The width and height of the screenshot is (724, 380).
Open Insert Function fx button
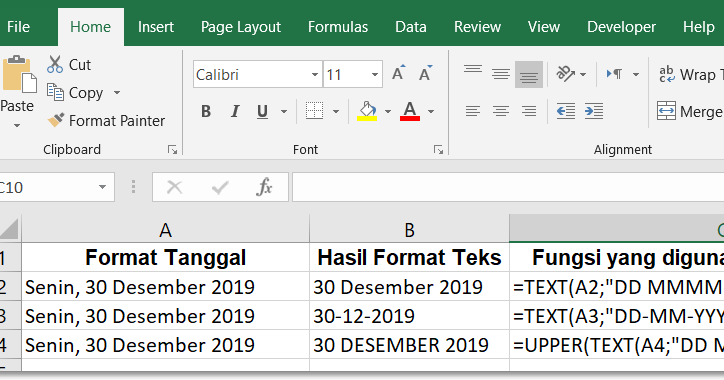tap(265, 187)
